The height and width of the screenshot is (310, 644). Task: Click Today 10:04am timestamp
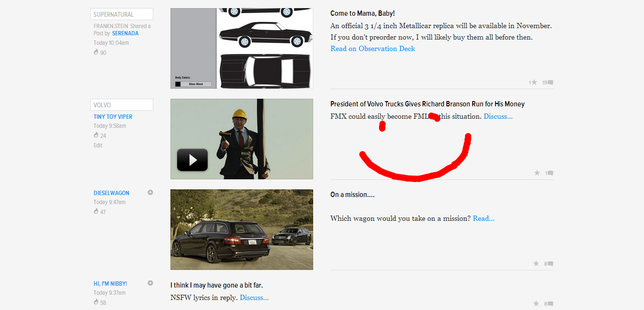tap(111, 43)
